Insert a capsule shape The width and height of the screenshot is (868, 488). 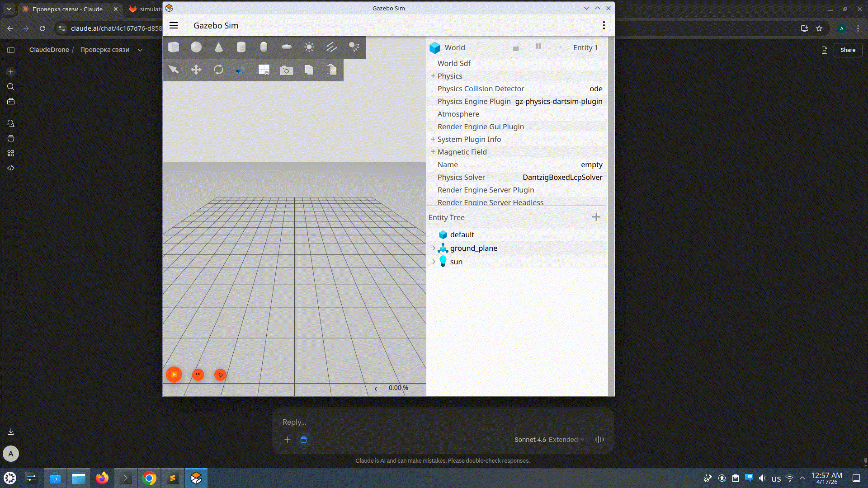[264, 47]
